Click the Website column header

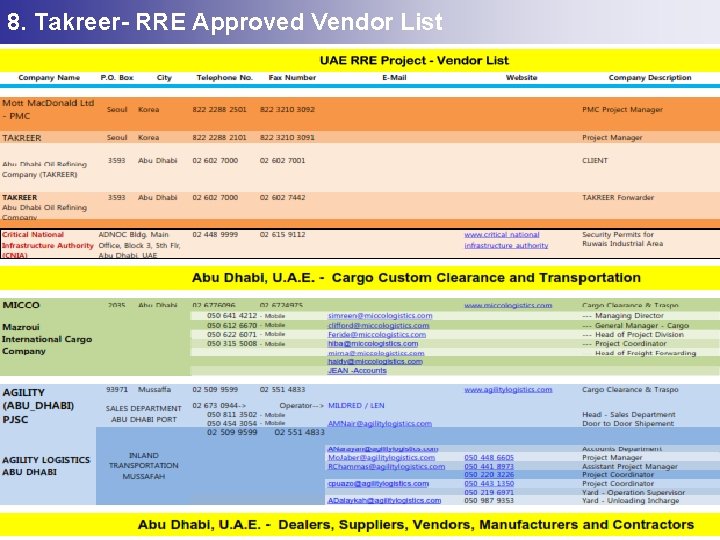(521, 78)
